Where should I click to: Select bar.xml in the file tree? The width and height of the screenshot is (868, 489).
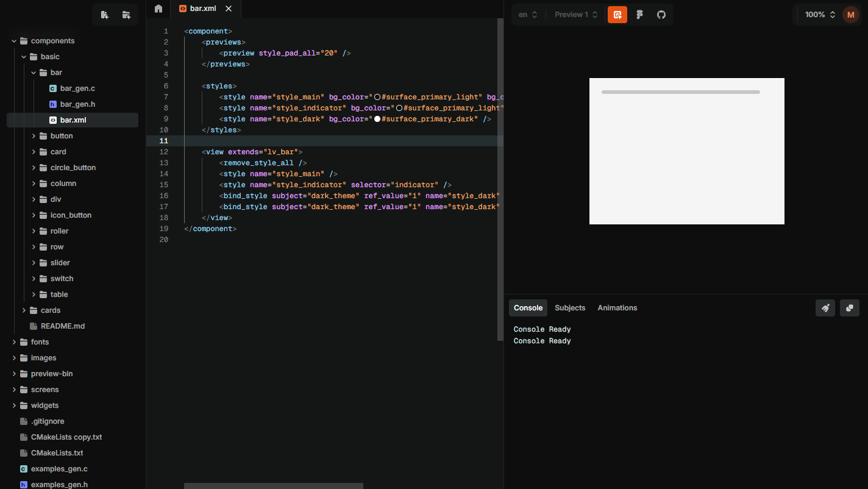(x=73, y=120)
